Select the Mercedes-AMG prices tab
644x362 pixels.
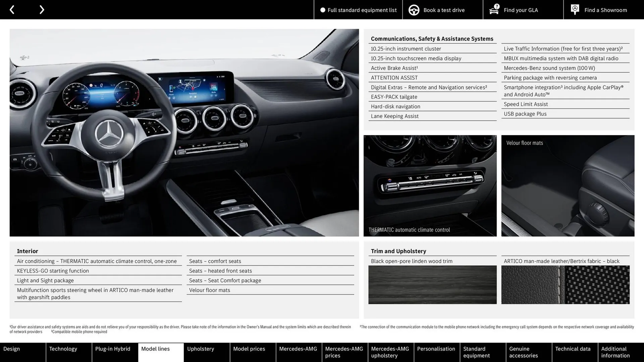344,352
